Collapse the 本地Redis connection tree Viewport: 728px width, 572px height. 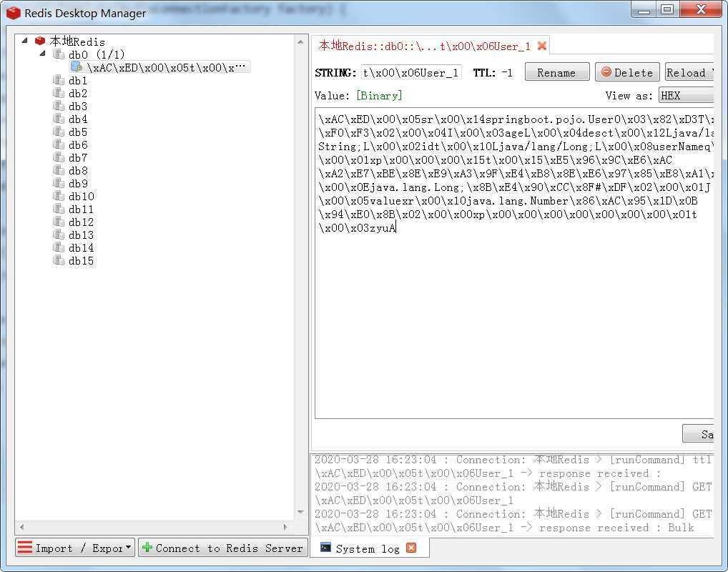coord(25,40)
